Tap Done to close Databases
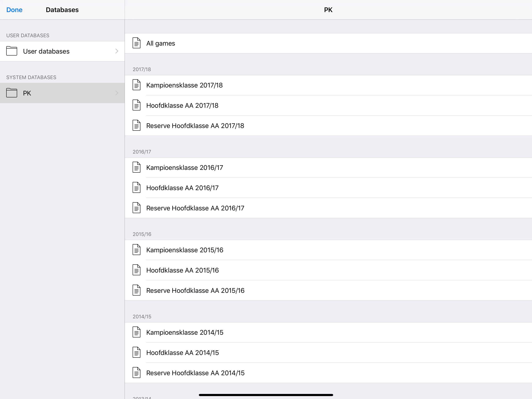The height and width of the screenshot is (399, 532). [14, 10]
